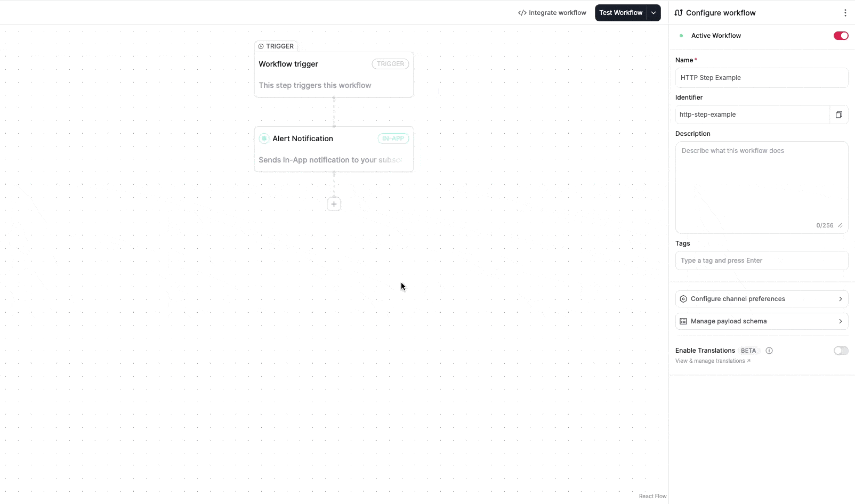This screenshot has width=855, height=504.
Task: Click the workflow icon beside Configure workflow title
Action: (678, 12)
